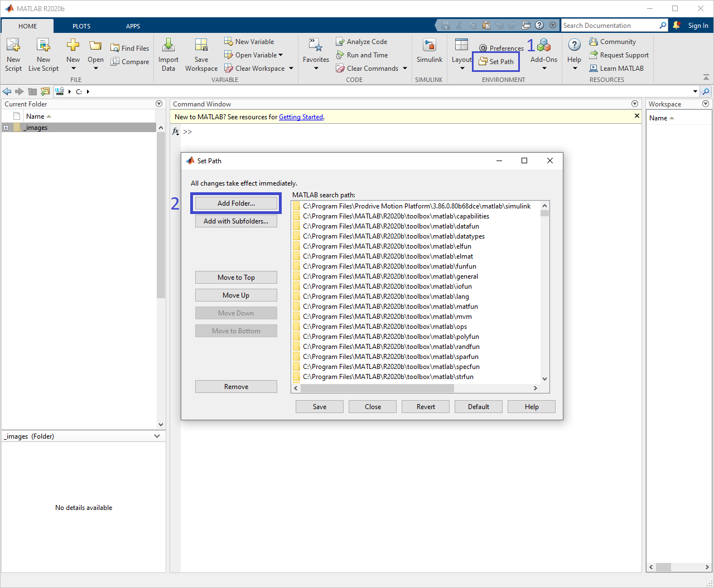Select the New Script icon
714x588 pixels.
[x=13, y=53]
